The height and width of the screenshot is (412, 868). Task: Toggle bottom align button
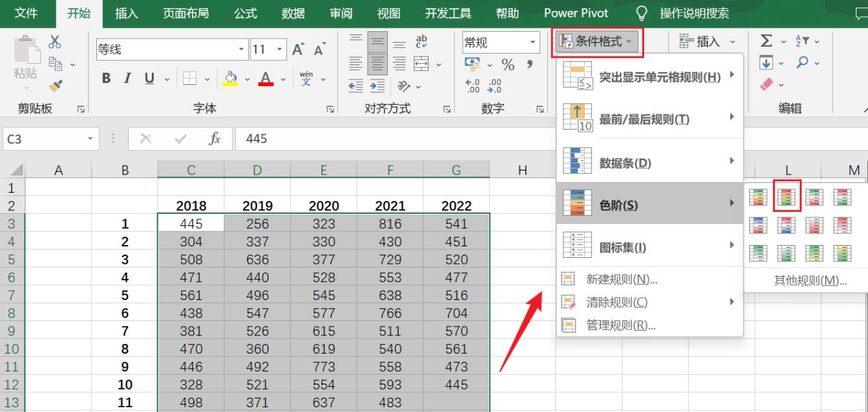click(x=399, y=43)
